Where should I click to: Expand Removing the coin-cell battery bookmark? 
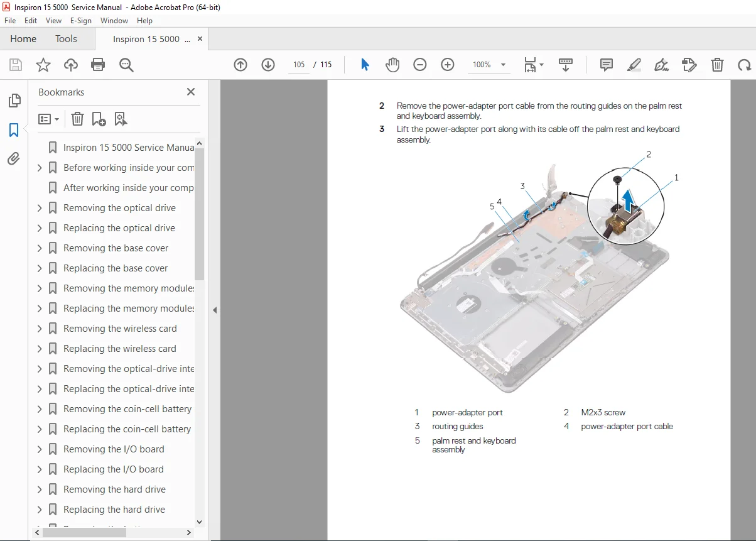pos(40,409)
